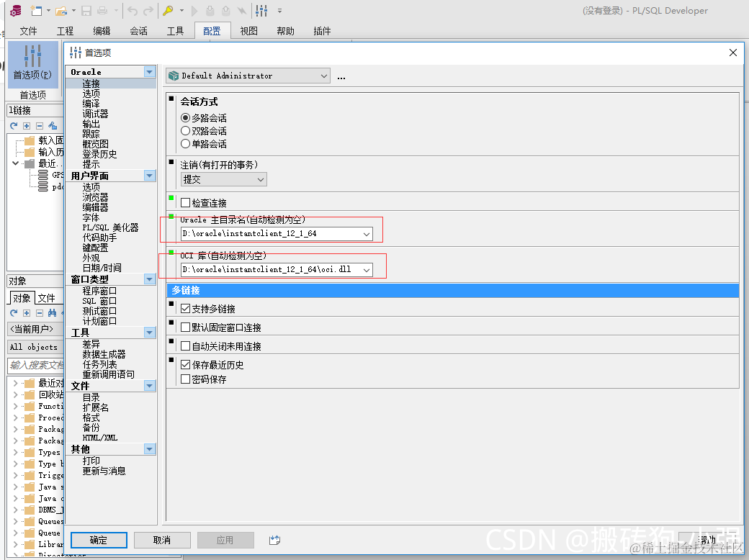Open the Oracle 主目录名 dropdown arrow

pyautogui.click(x=367, y=234)
